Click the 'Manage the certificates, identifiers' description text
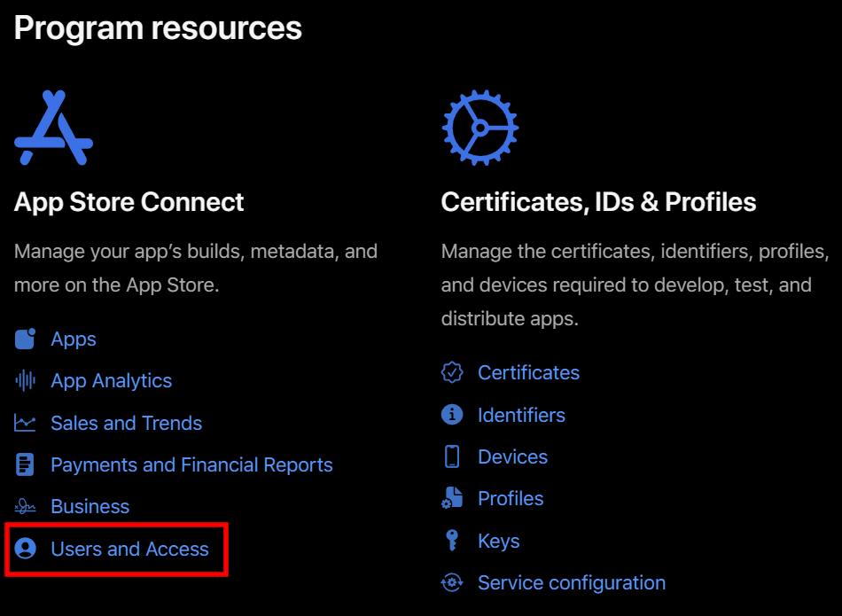Image resolution: width=842 pixels, height=616 pixels. (x=635, y=285)
